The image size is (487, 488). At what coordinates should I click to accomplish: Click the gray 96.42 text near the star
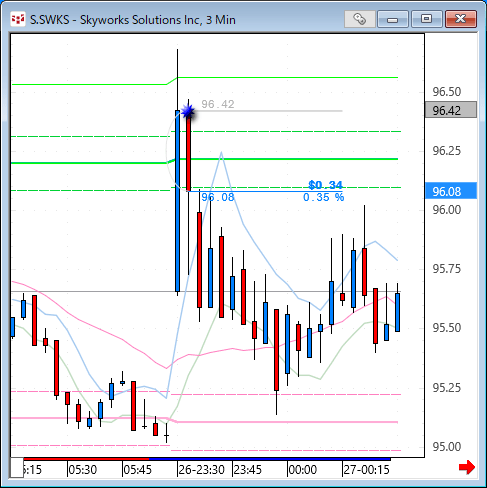[x=218, y=104]
